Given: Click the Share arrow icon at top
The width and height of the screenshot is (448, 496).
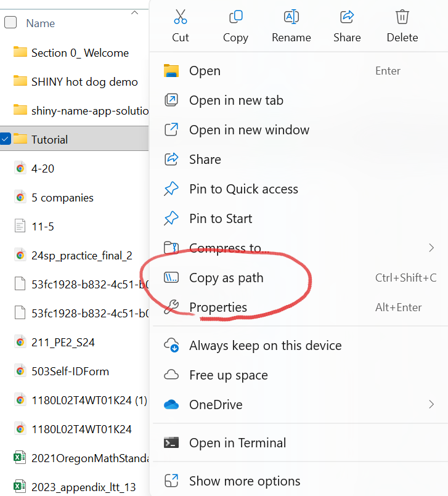Looking at the screenshot, I should (x=347, y=16).
